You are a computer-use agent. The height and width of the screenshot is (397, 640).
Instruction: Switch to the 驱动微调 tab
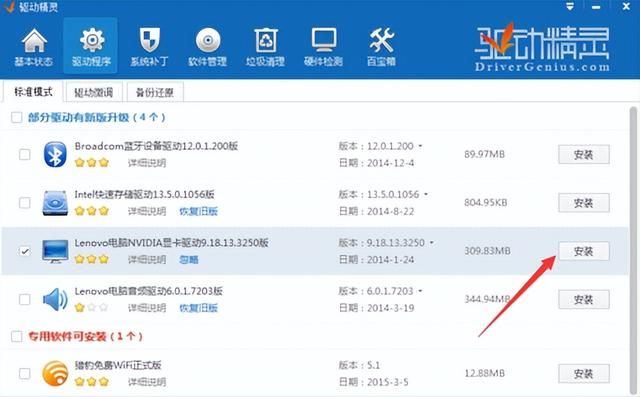(x=93, y=92)
